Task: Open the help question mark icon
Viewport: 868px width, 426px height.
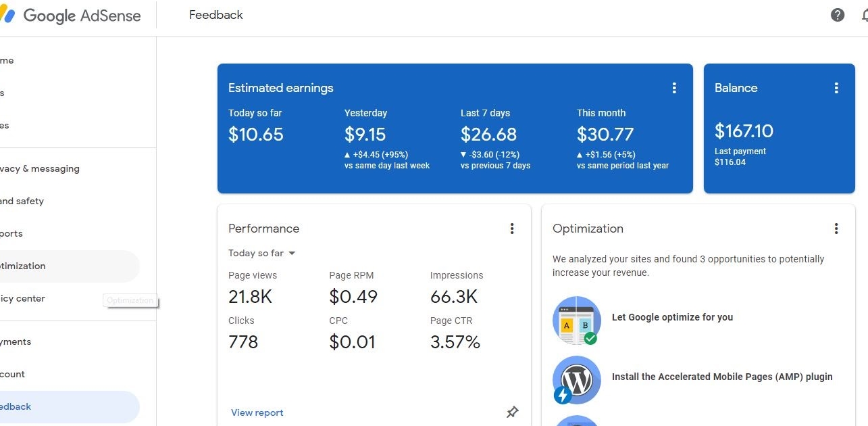Action: (838, 15)
